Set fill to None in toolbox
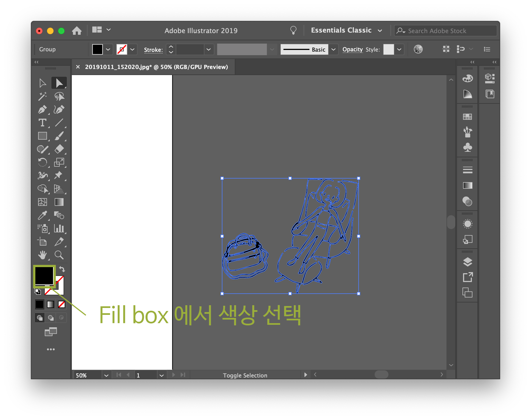The image size is (531, 420). coord(62,304)
